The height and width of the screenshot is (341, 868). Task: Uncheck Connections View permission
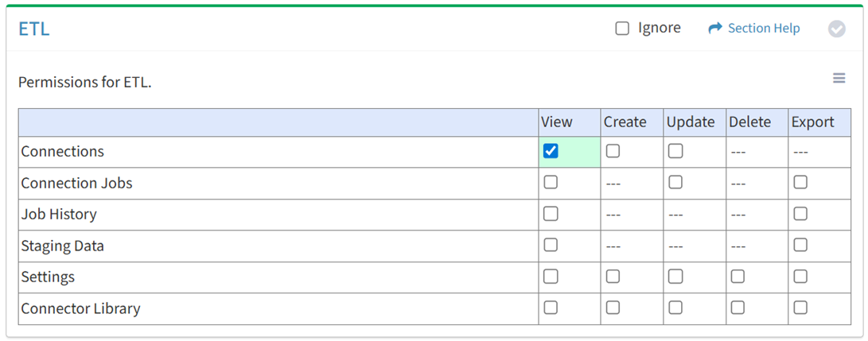551,151
